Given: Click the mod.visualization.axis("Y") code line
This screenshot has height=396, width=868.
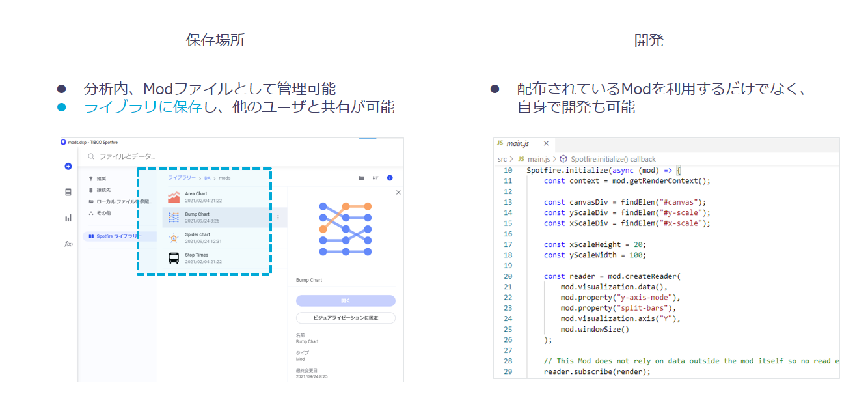Looking at the screenshot, I should tap(621, 318).
